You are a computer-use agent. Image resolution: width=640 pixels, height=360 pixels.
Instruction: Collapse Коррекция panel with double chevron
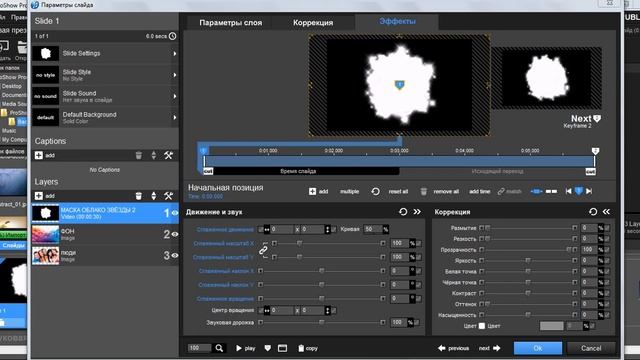pos(607,211)
